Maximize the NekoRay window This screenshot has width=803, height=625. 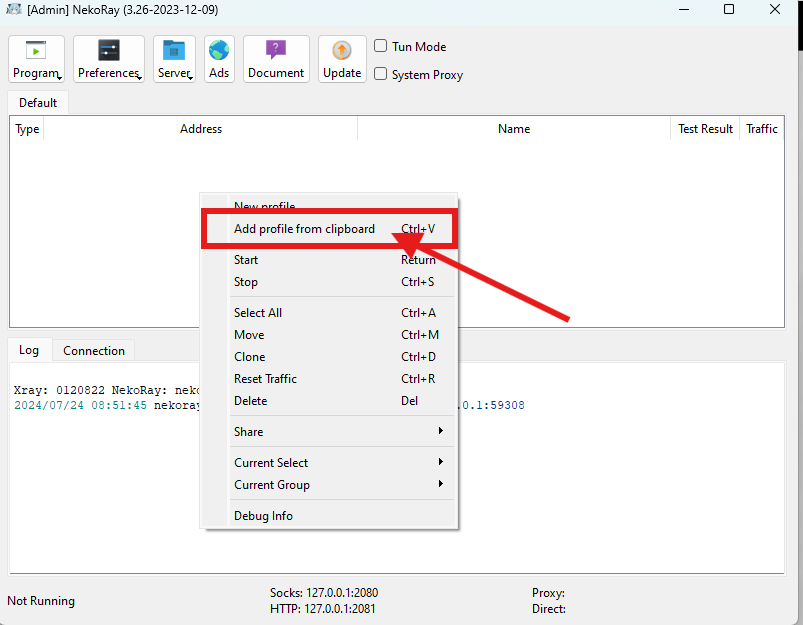(729, 9)
